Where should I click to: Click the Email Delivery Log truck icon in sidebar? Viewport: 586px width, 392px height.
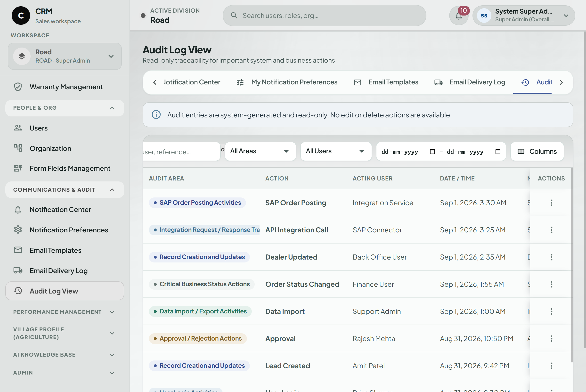point(18,270)
